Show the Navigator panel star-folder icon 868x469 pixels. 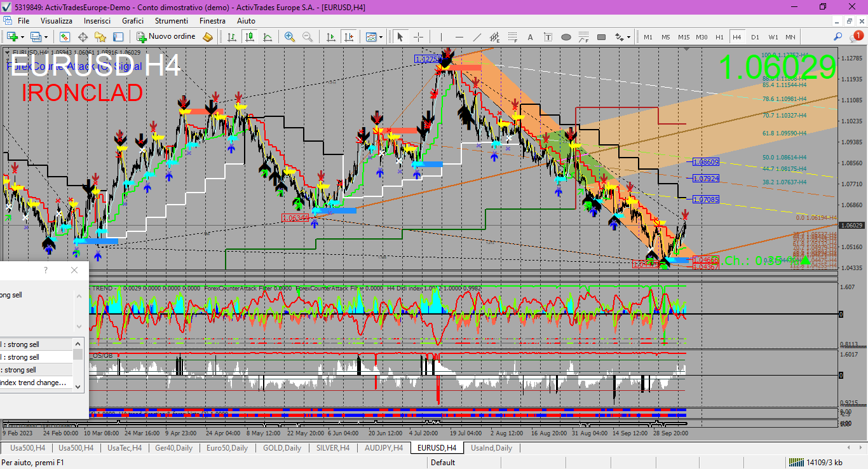coord(100,37)
